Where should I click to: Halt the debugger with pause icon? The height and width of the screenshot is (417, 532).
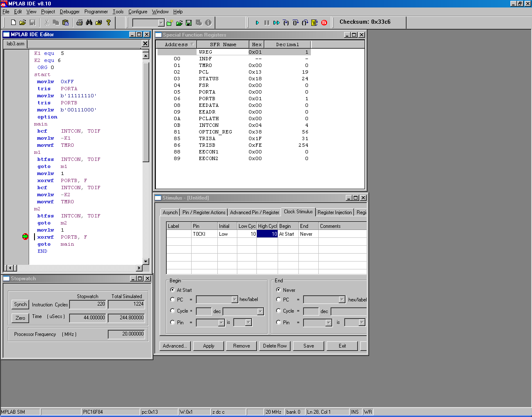point(267,23)
